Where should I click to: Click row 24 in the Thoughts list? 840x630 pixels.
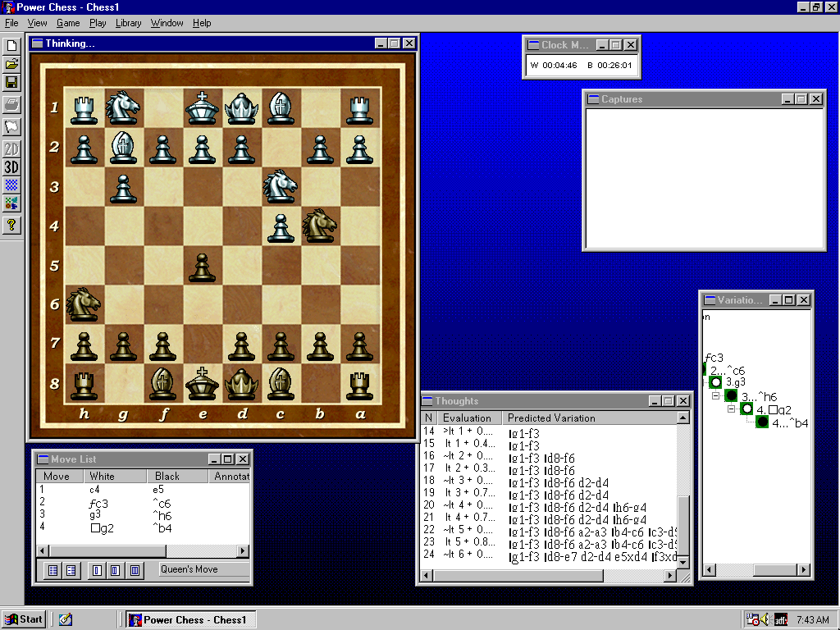(549, 557)
